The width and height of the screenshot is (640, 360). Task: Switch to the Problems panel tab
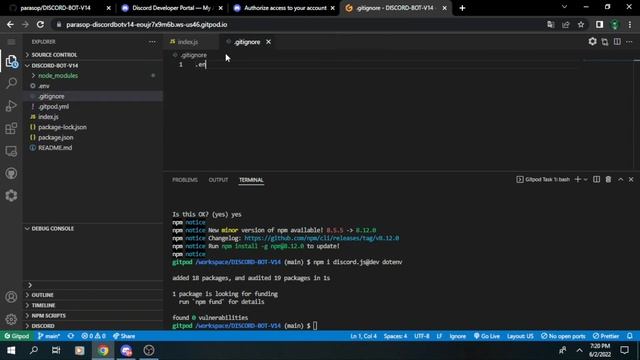185,180
